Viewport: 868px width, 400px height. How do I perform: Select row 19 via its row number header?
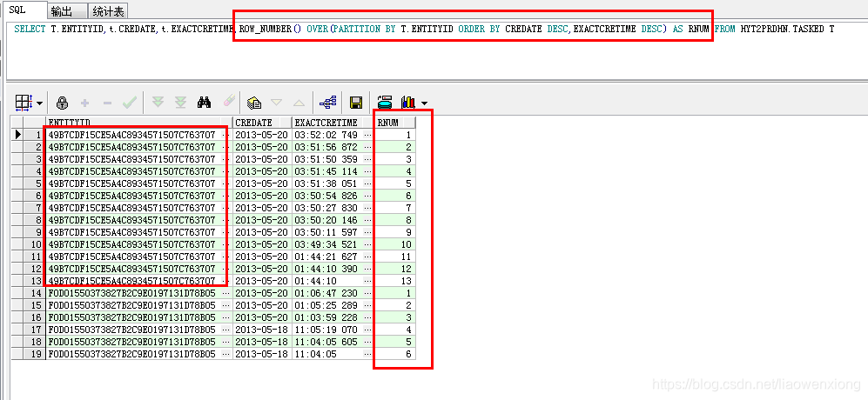[x=34, y=354]
